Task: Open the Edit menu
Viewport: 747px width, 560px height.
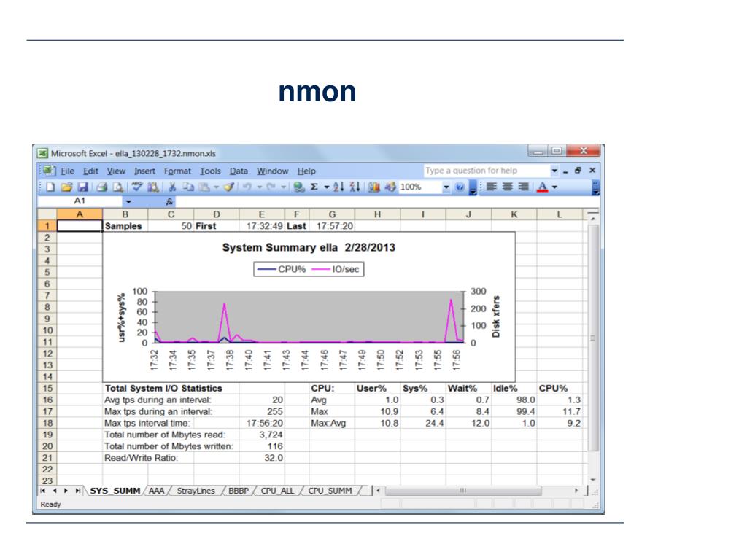Action: click(x=90, y=171)
